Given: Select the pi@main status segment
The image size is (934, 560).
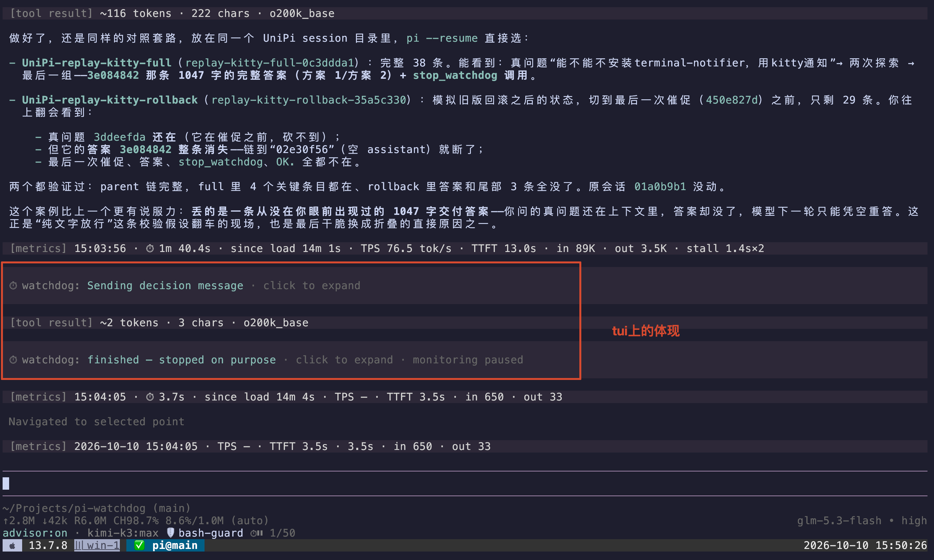Looking at the screenshot, I should coord(165,545).
